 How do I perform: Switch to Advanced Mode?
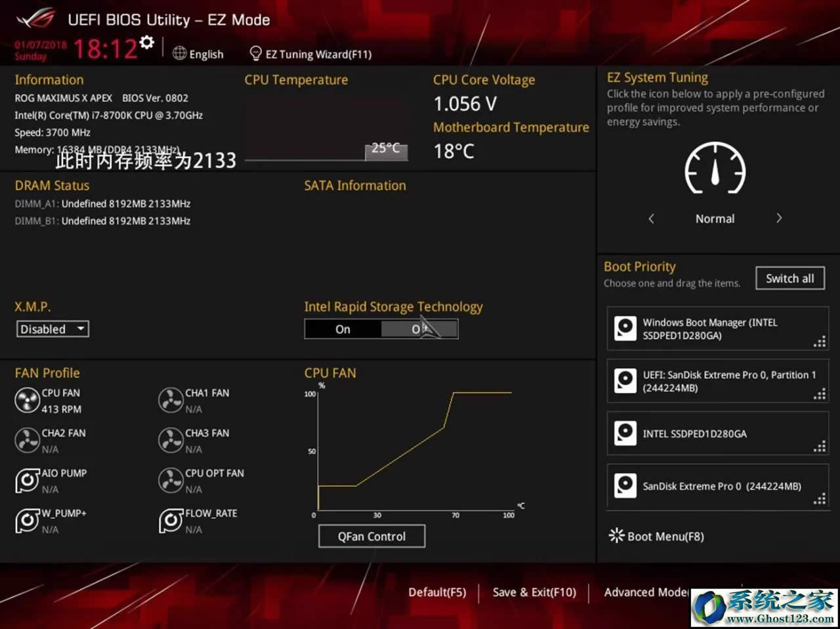(x=646, y=592)
